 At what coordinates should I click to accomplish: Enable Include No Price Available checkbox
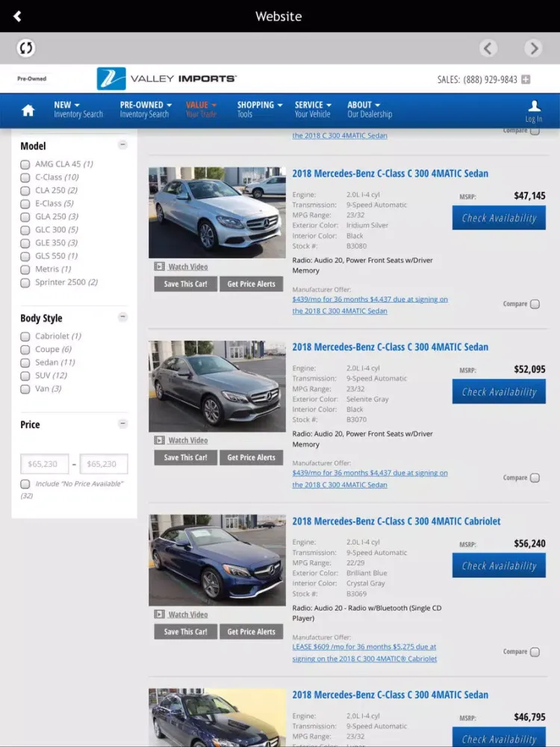pos(25,484)
